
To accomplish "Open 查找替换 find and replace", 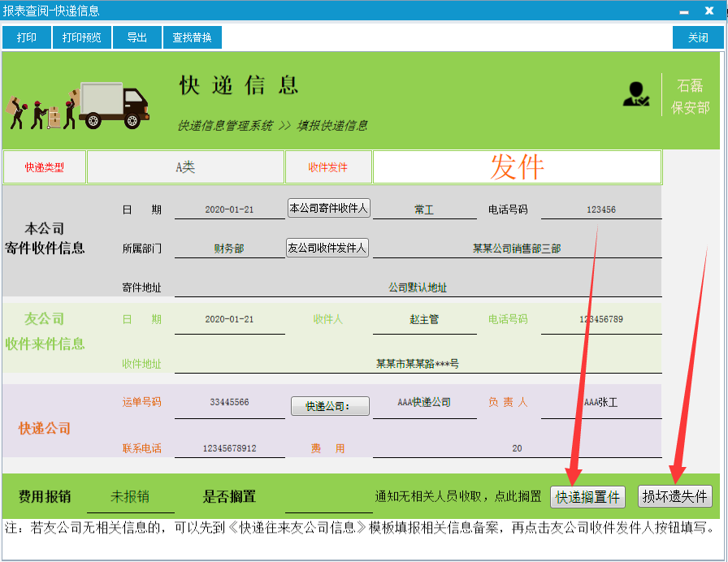I will pyautogui.click(x=193, y=37).
